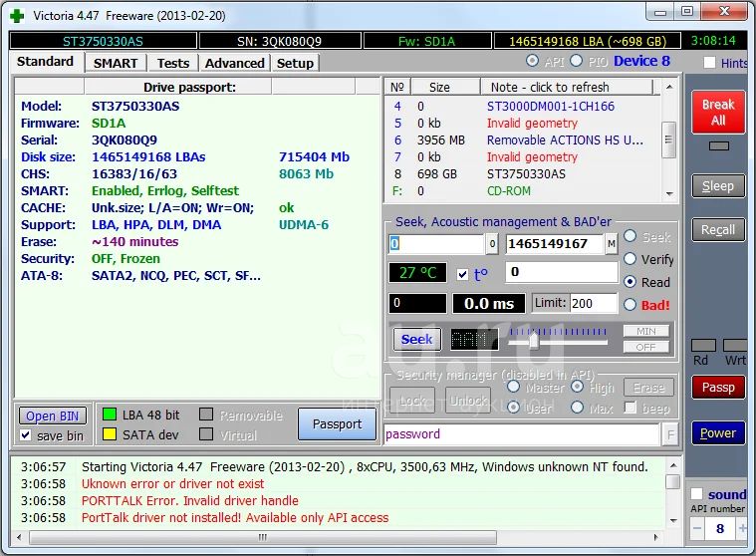Toggle the temperature t° checkbox
Viewport: 756px width, 556px height.
click(x=462, y=274)
